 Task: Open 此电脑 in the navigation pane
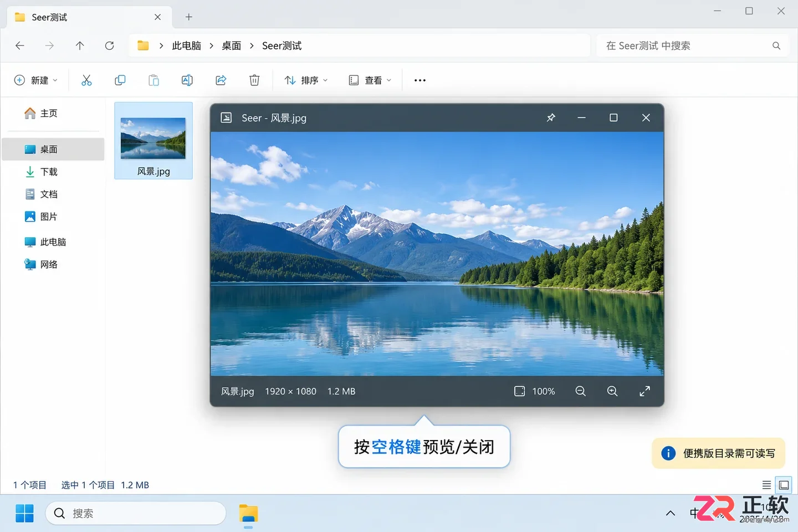tap(53, 242)
